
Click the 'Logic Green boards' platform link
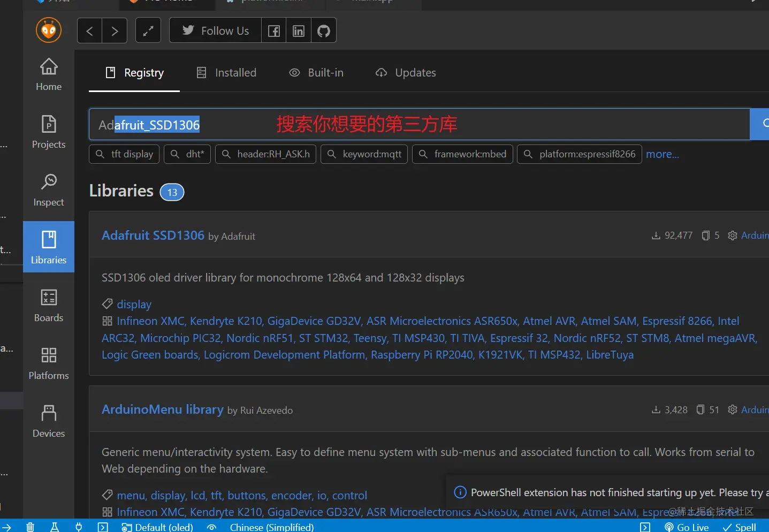click(150, 355)
